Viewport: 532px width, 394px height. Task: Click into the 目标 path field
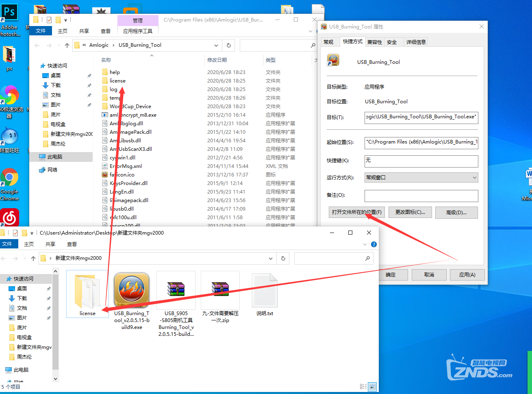[421, 117]
